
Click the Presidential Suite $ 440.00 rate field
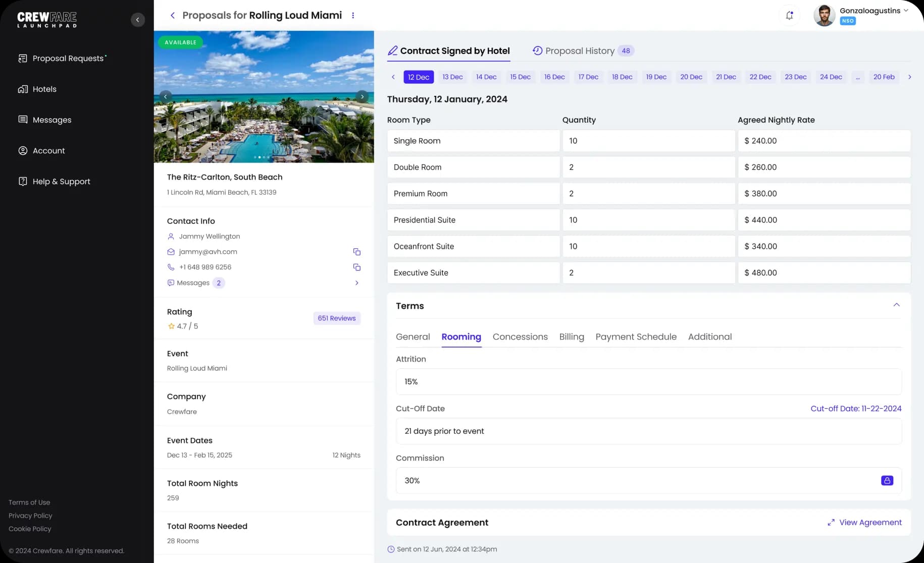point(824,220)
